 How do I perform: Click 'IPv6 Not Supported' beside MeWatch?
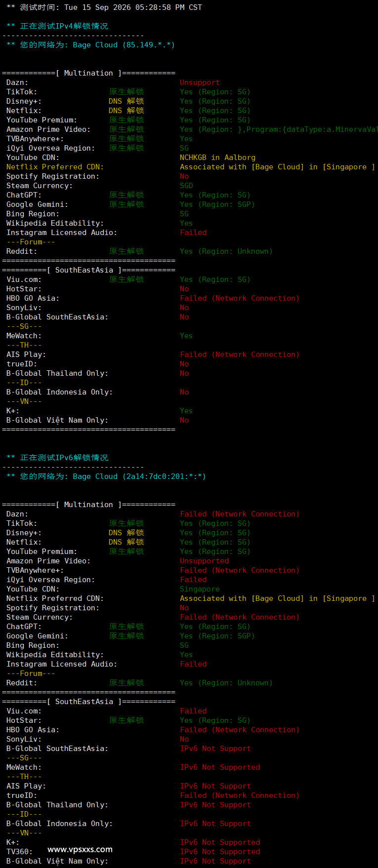[220, 767]
